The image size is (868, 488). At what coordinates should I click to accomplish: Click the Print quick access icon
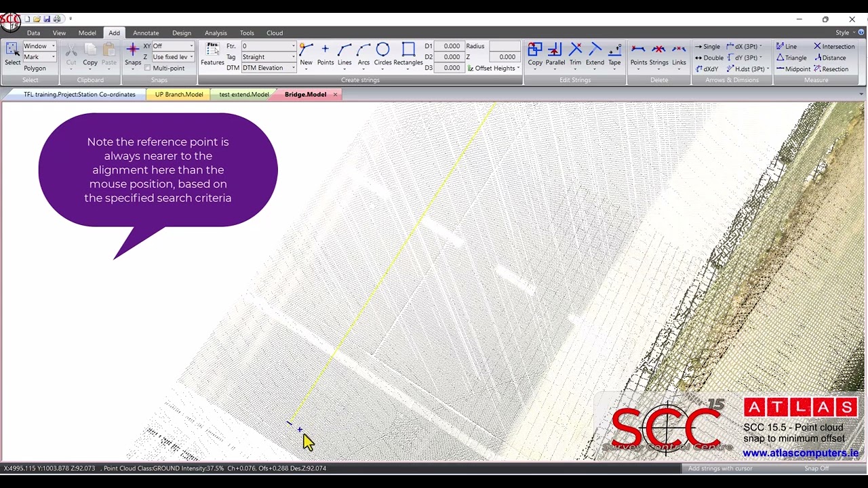point(57,19)
